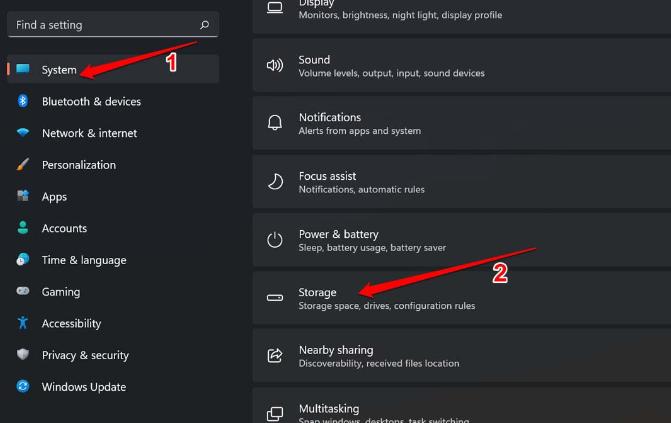Open Multitasking settings card
Screen dimensions: 671x423
coord(462,405)
